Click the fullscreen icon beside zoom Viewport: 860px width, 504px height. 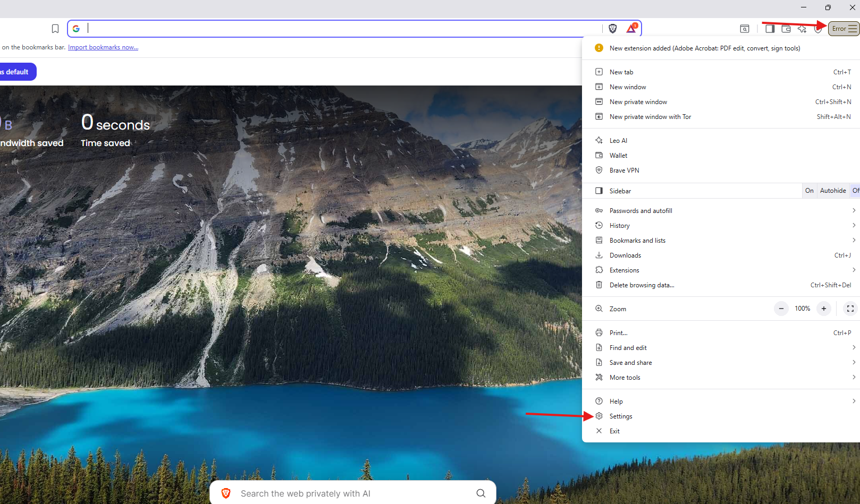tap(850, 309)
